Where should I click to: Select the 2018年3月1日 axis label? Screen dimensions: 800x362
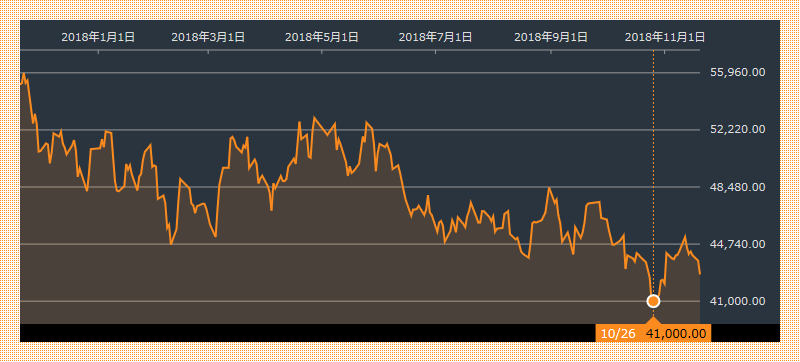(x=208, y=37)
